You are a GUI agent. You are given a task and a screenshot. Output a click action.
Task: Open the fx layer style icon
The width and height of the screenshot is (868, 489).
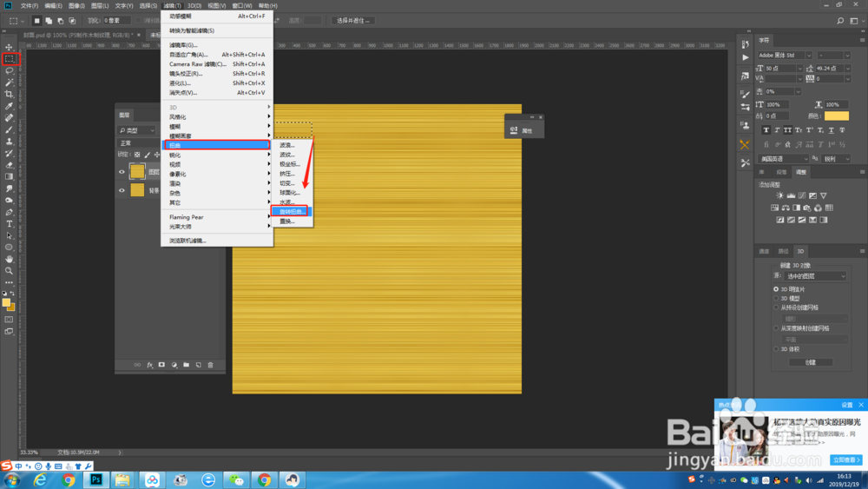tap(149, 365)
